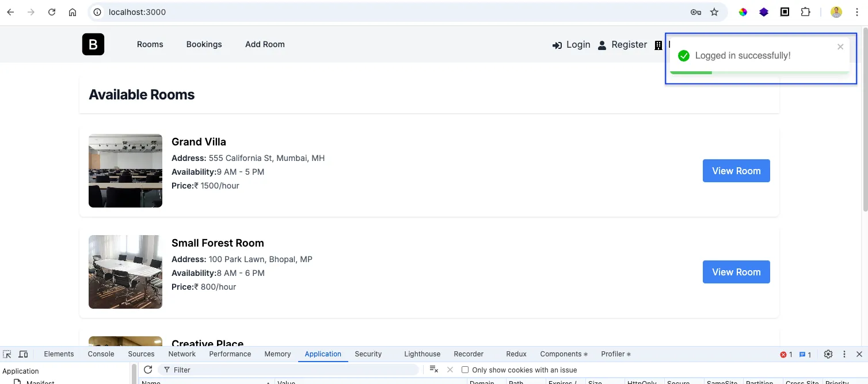The width and height of the screenshot is (868, 384).
Task: Click the person icon next to Register
Action: [602, 45]
